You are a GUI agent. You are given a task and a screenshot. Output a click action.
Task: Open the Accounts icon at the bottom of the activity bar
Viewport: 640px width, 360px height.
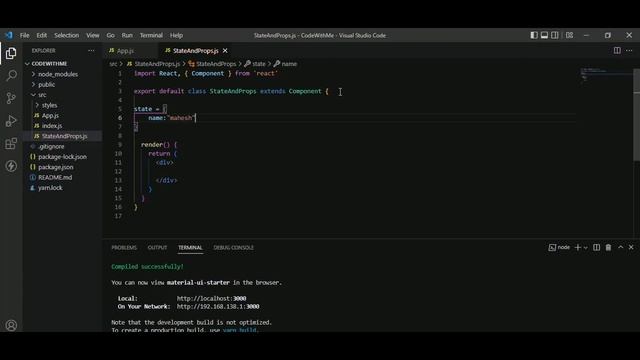[x=11, y=325]
